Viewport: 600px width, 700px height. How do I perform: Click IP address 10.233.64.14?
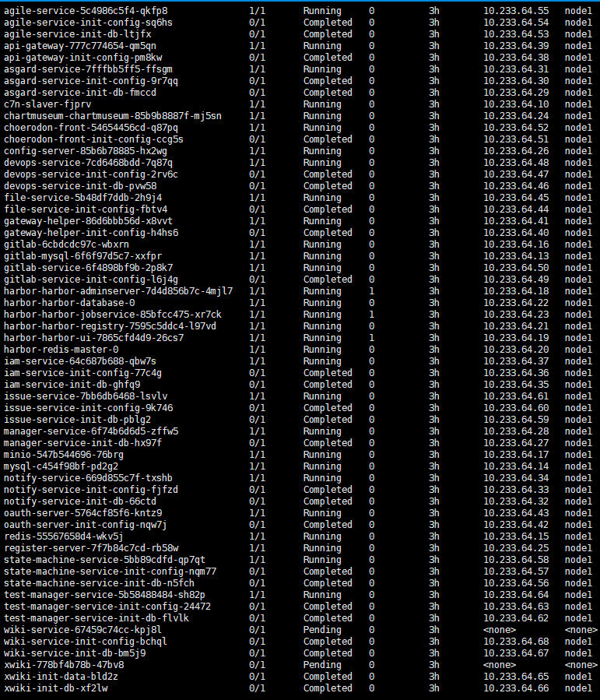coord(516,466)
